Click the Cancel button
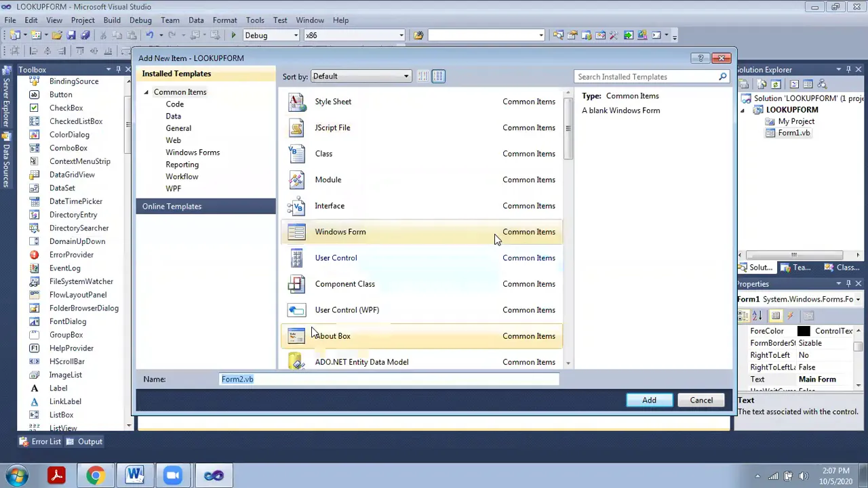Image resolution: width=868 pixels, height=488 pixels. click(701, 401)
